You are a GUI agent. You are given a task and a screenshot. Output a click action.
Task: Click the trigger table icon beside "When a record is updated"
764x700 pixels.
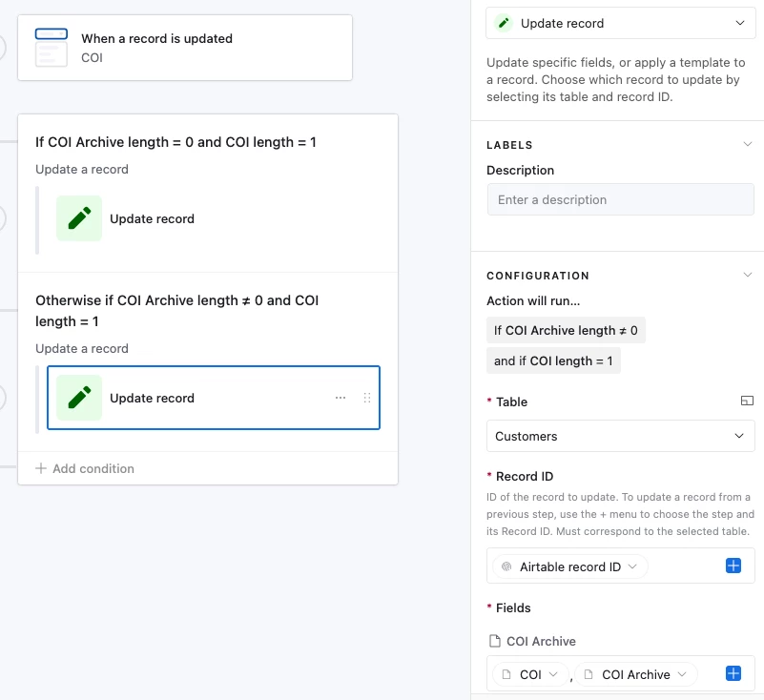click(x=52, y=48)
